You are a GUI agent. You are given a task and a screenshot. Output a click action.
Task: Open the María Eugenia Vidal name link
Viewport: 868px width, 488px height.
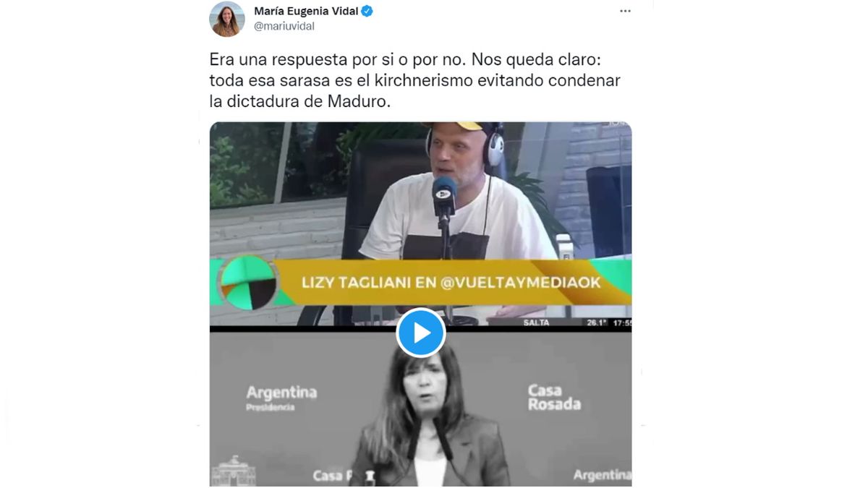305,11
